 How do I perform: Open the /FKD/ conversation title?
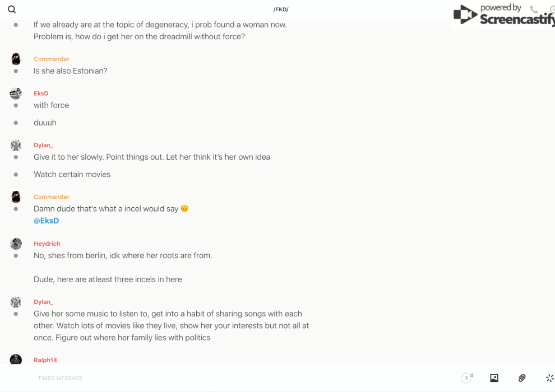(281, 10)
